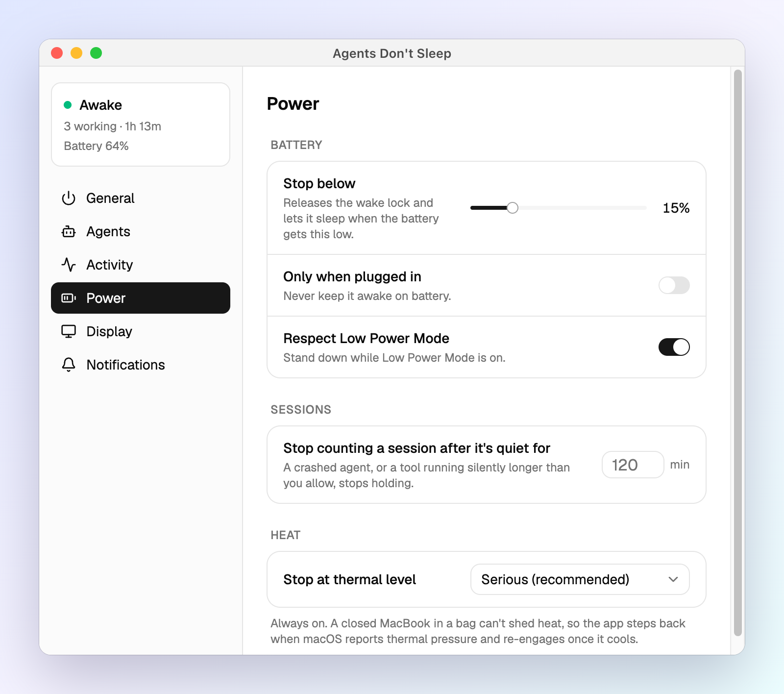
Task: Click the unfilled Stop below slider track
Action: [x=583, y=208]
